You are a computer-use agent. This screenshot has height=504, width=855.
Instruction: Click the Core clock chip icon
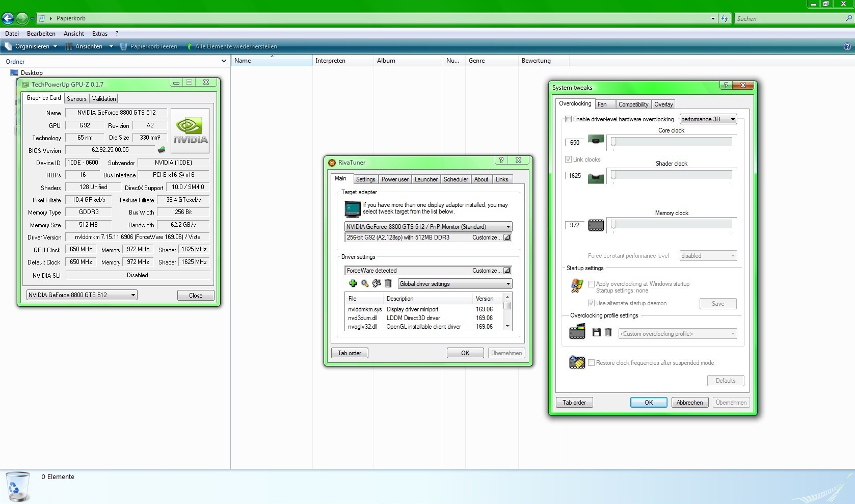(x=596, y=140)
